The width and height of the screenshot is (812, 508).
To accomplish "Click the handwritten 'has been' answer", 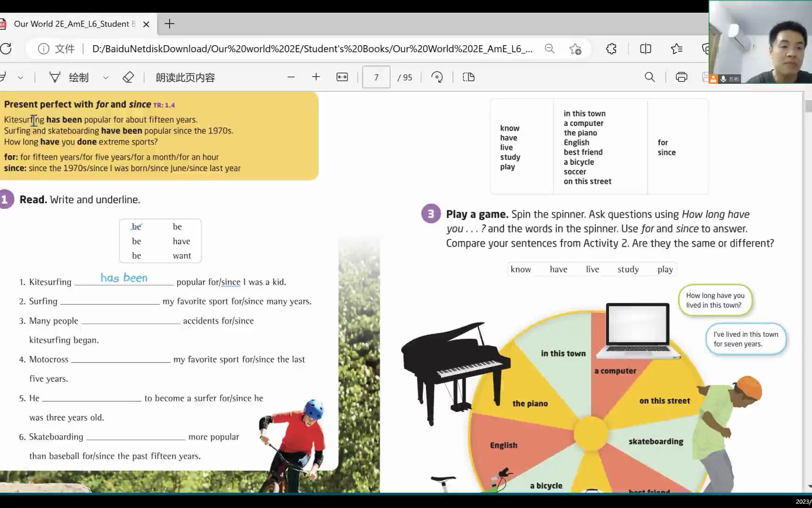I will (124, 278).
